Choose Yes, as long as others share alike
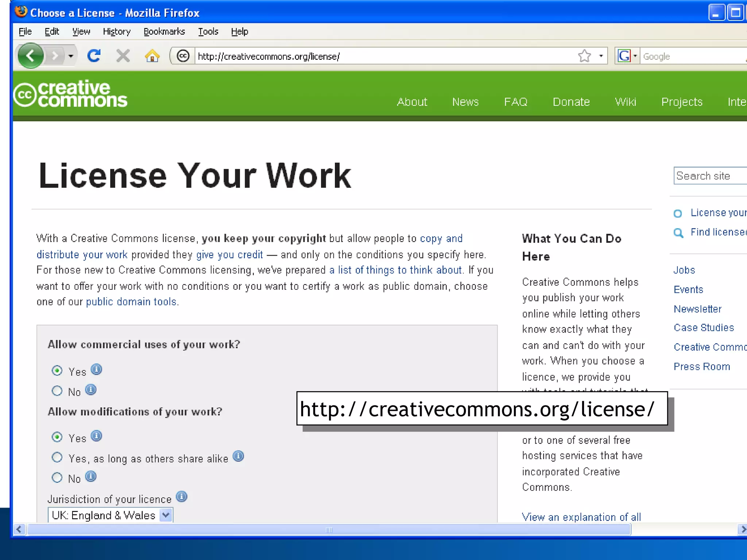Viewport: 747px width, 560px height. [x=57, y=457]
